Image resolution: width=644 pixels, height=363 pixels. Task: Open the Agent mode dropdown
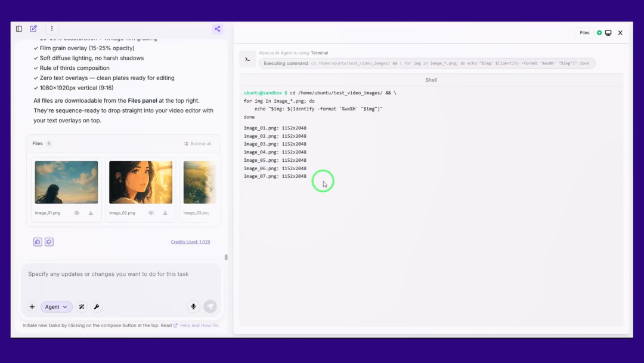(56, 307)
